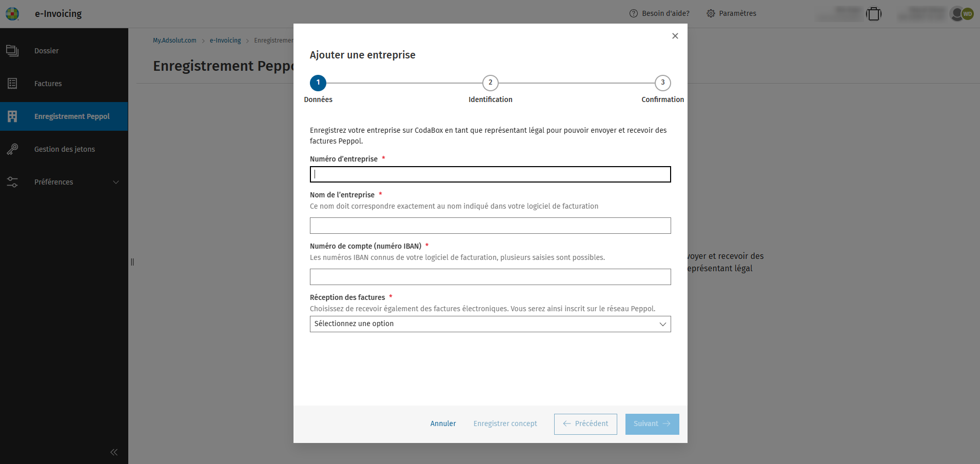Open Factures in the sidebar
Image resolution: width=980 pixels, height=464 pixels.
64,84
